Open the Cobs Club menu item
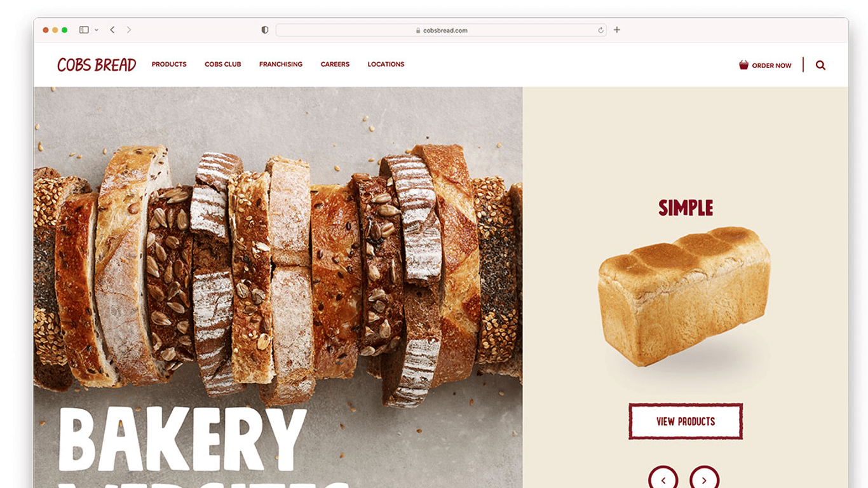868x488 pixels. pos(223,64)
